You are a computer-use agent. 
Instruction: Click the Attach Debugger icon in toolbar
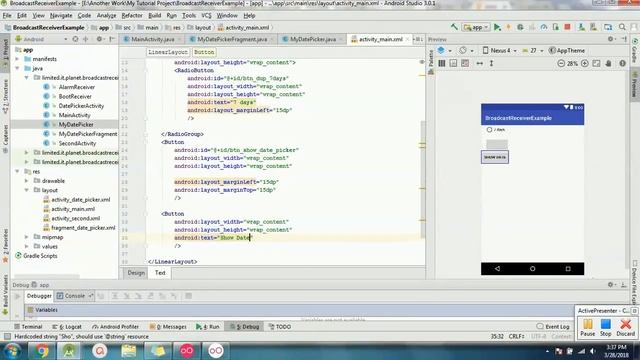point(556,27)
